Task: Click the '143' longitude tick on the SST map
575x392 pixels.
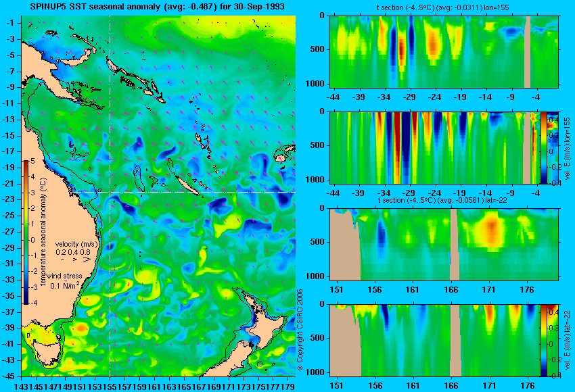Action: point(20,386)
